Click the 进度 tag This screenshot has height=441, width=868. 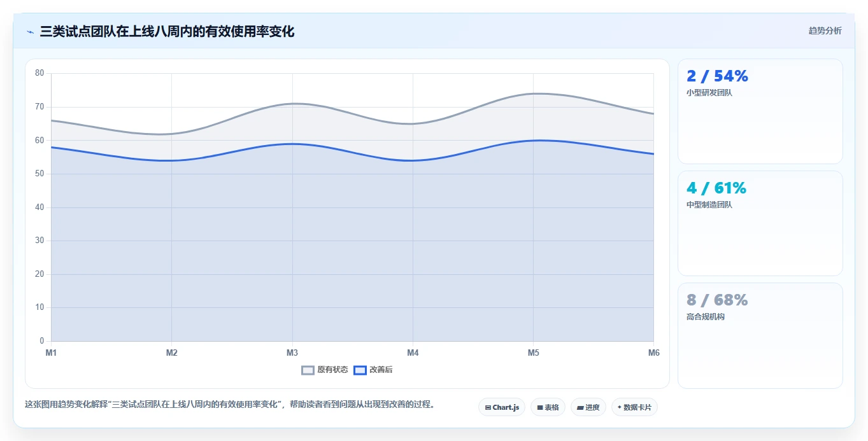click(x=588, y=407)
